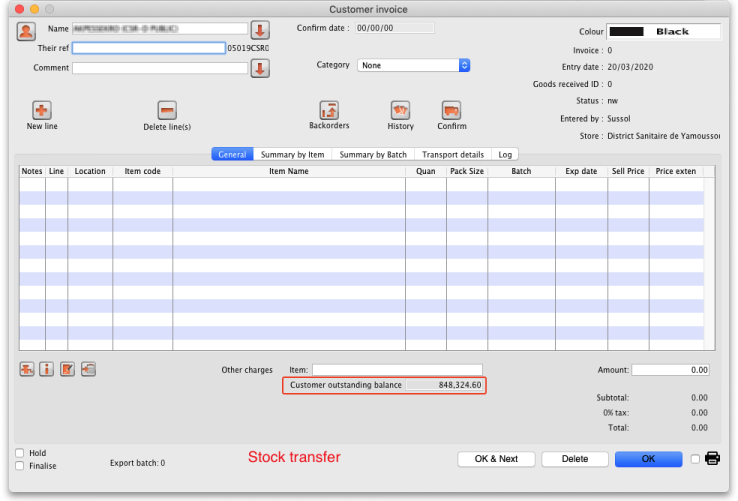Toggle the print checkbox next to printer
The width and height of the screenshot is (738, 501).
pyautogui.click(x=695, y=459)
